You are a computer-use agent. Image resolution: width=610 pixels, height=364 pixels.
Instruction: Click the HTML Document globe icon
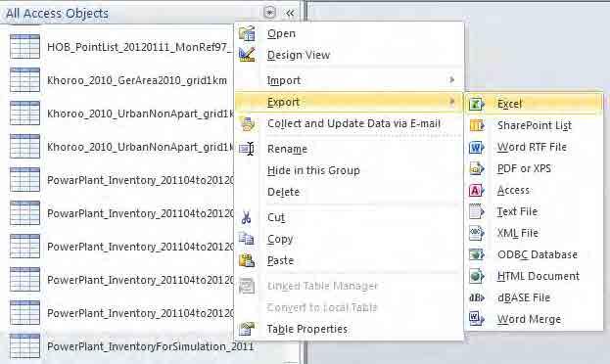477,276
